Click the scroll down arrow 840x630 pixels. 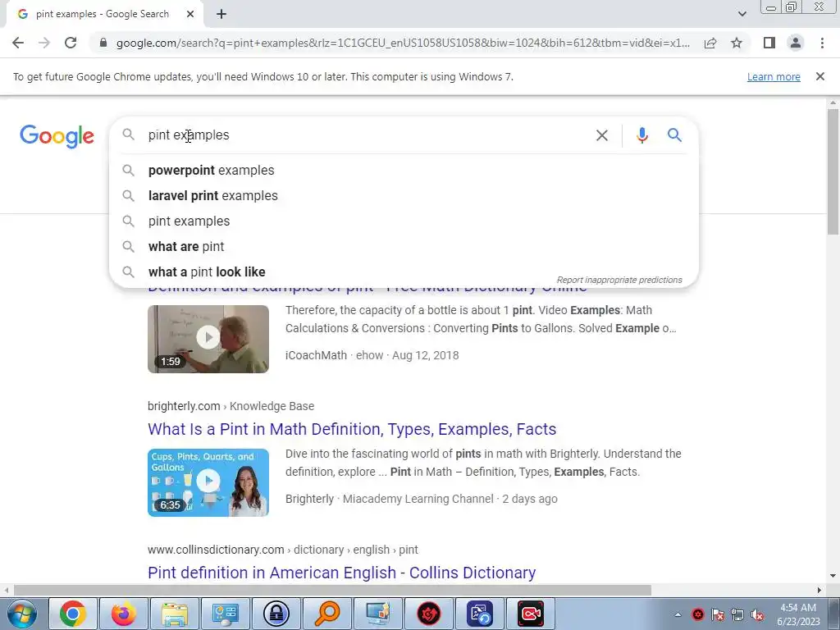tap(833, 576)
